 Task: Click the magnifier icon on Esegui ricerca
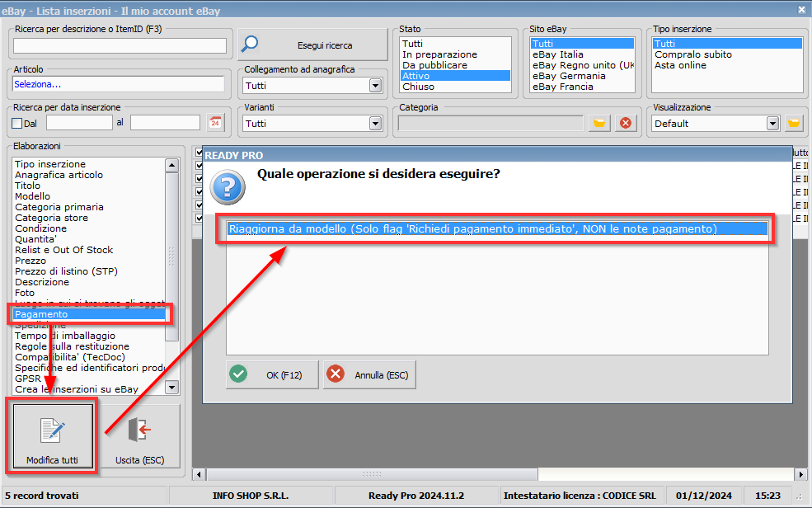click(250, 45)
